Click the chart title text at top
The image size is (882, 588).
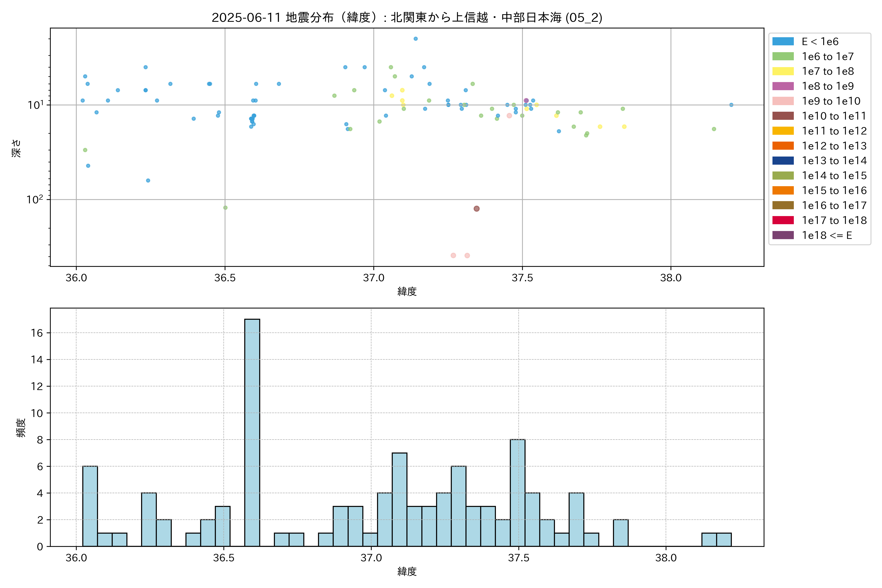(407, 18)
